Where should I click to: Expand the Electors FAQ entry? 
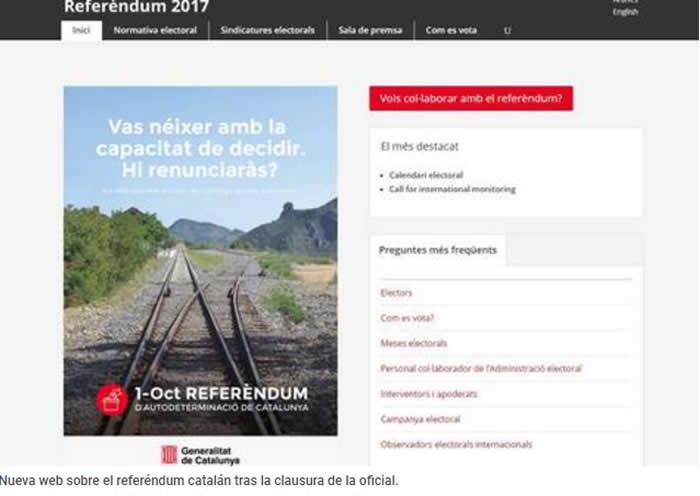(396, 293)
